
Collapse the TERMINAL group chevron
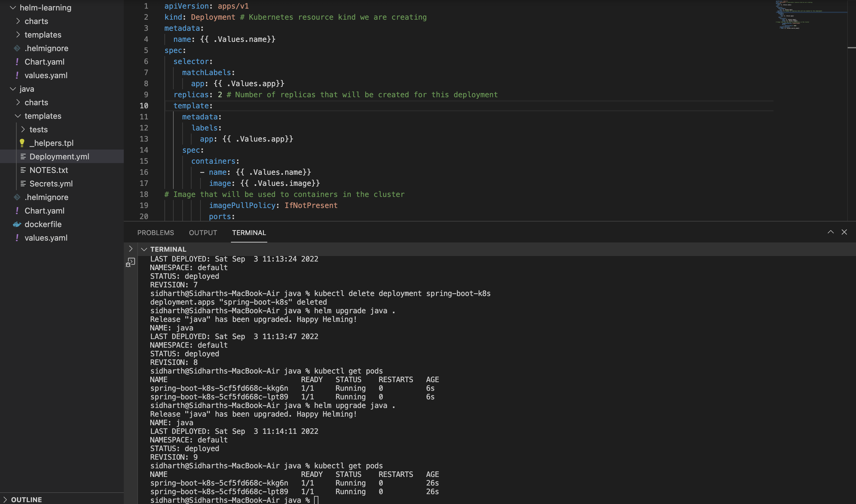(144, 249)
